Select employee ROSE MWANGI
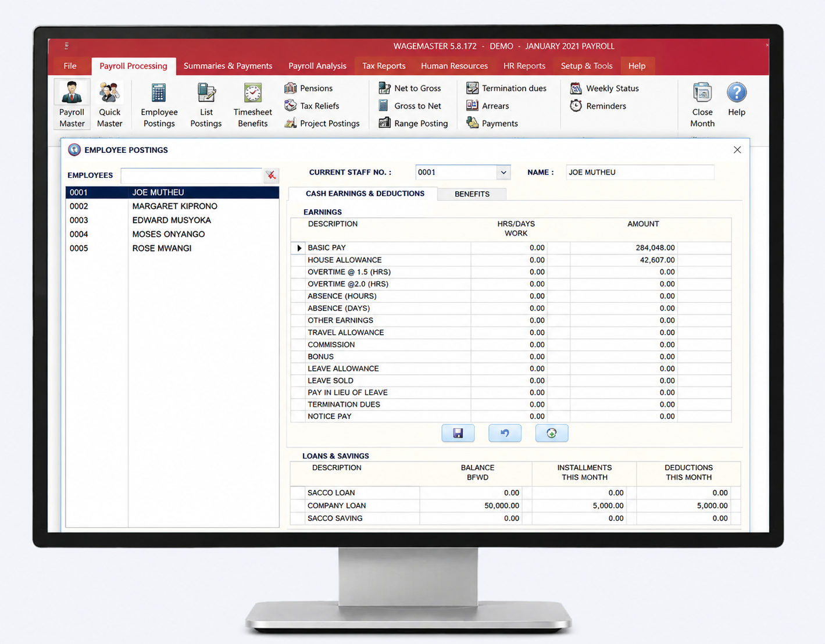Image resolution: width=825 pixels, height=644 pixels. 172,248
